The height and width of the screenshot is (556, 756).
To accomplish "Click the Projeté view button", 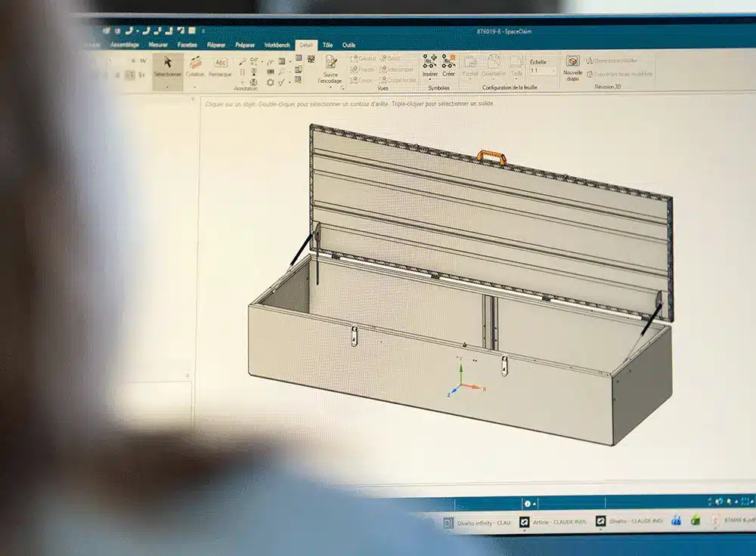I will (361, 69).
